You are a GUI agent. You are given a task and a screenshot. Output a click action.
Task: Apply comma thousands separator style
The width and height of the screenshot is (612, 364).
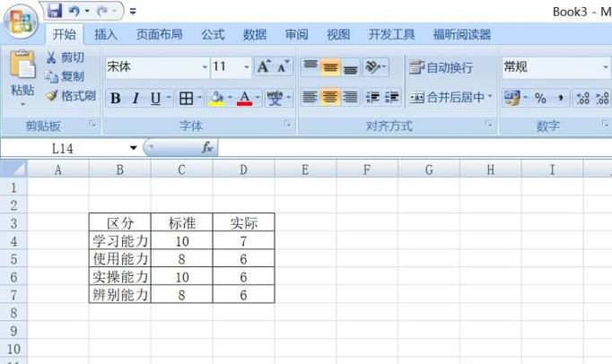pyautogui.click(x=560, y=98)
